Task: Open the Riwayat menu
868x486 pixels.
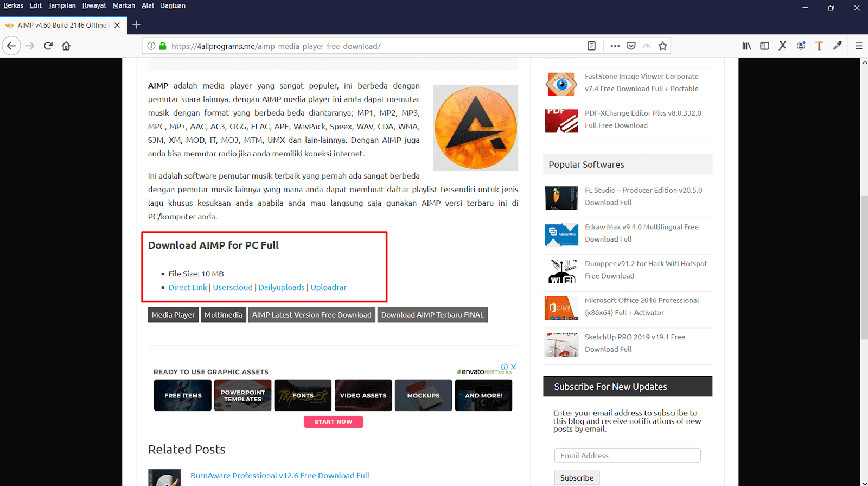Action: [94, 5]
